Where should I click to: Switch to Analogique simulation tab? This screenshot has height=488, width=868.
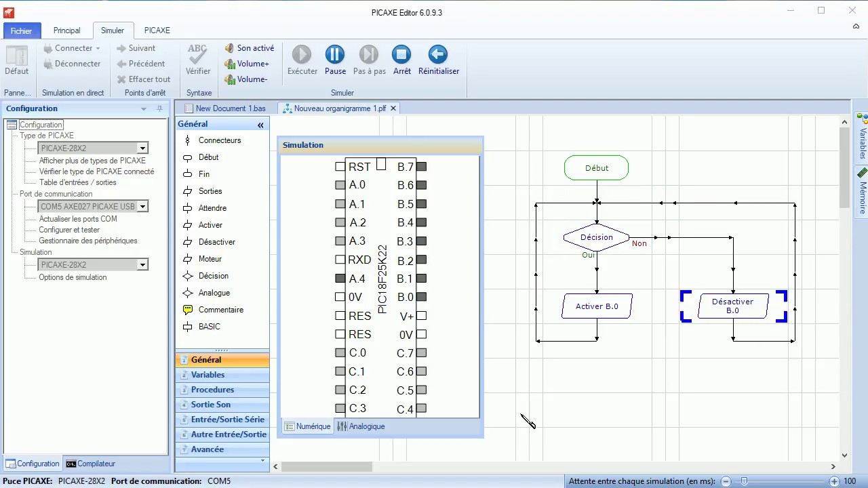361,426
